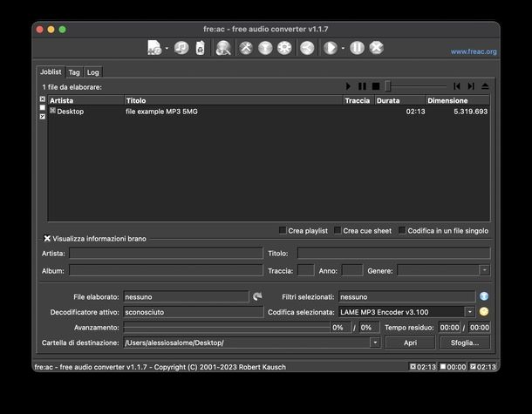The height and width of the screenshot is (414, 532).
Task: Click the Traccia column header
Action: point(359,100)
